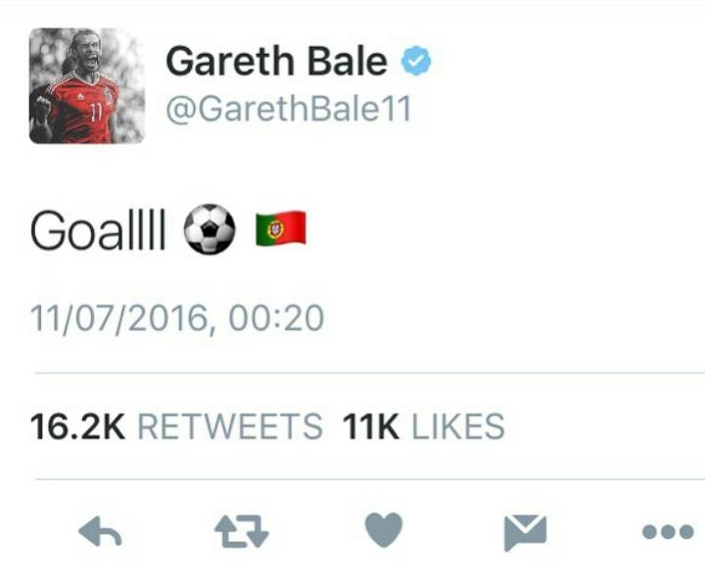Visit the @GarethBale11 handle

289,109
